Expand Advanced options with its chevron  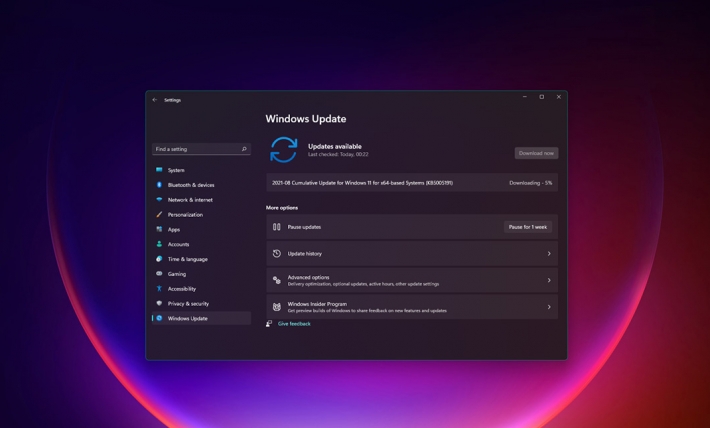(x=549, y=280)
